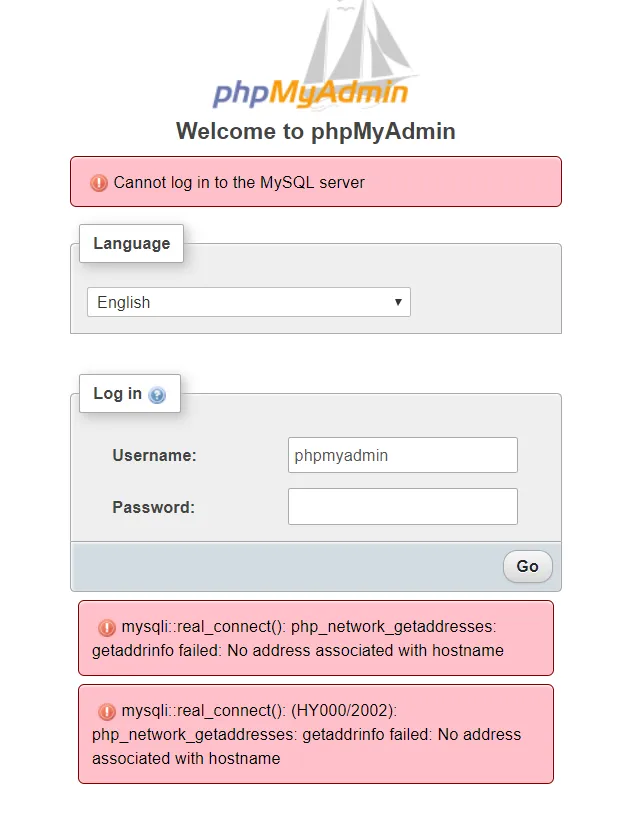Click the language select's down arrow

(x=398, y=302)
